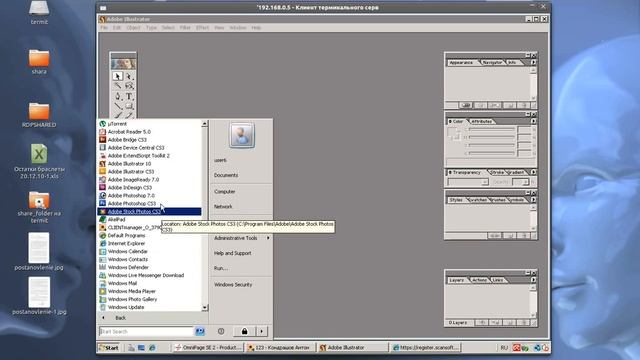Select the Line Segment tool
Screen dimensions: 640x360
[118, 106]
